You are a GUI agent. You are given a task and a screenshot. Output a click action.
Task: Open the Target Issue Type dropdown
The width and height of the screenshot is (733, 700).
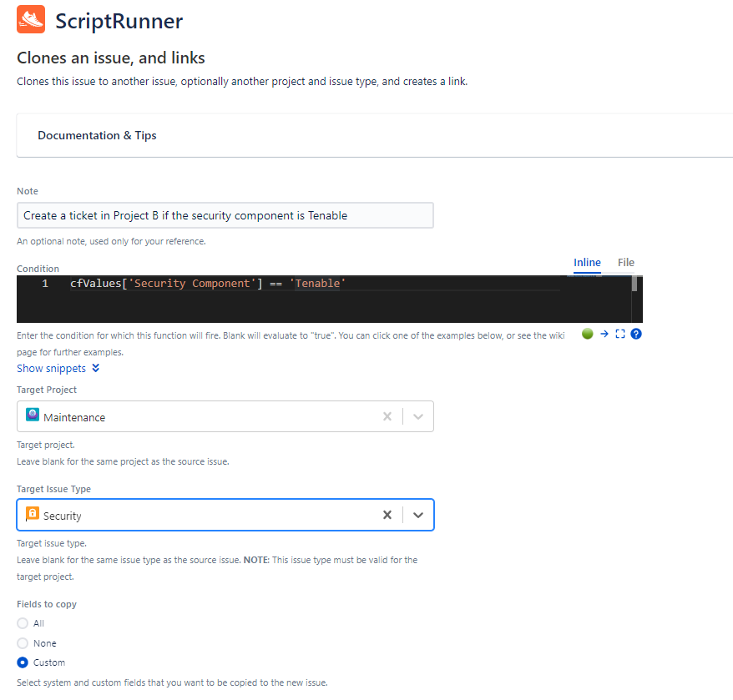418,515
